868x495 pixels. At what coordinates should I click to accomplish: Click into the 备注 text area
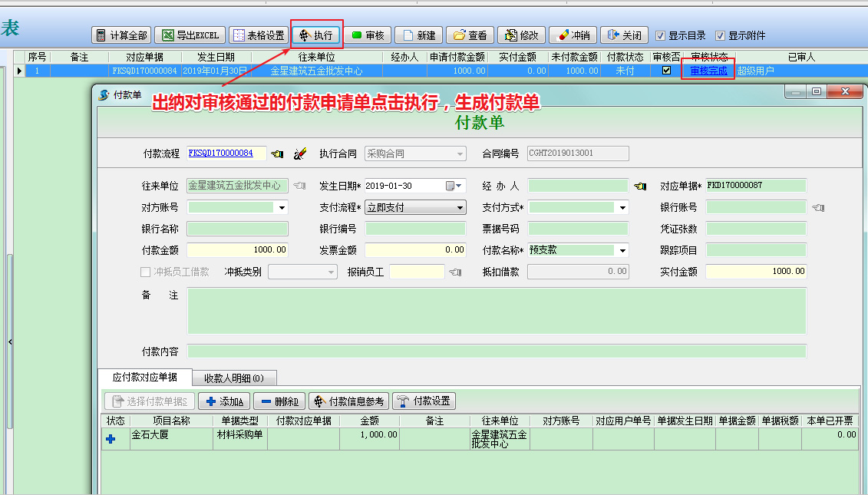coord(497,311)
